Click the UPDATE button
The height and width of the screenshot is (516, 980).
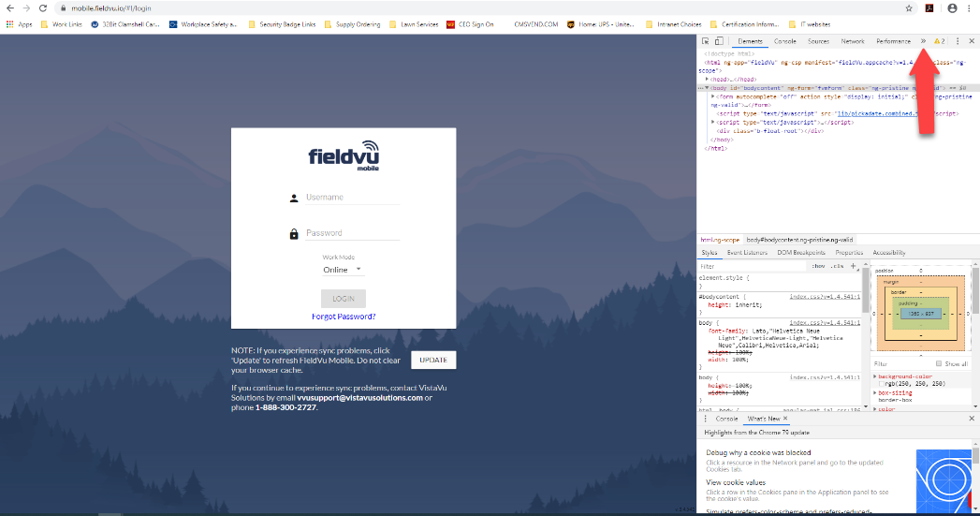(433, 360)
